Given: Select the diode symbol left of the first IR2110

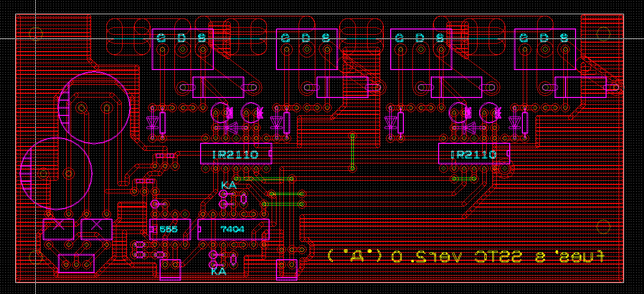Looking at the screenshot, I should tap(152, 123).
